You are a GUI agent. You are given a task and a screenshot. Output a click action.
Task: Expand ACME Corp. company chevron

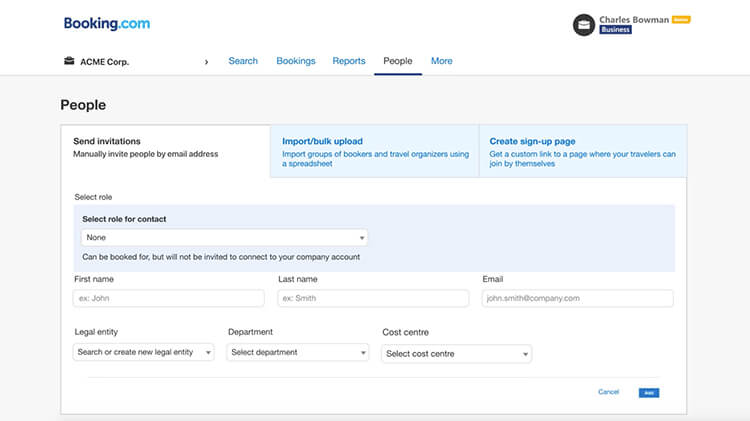coord(206,62)
